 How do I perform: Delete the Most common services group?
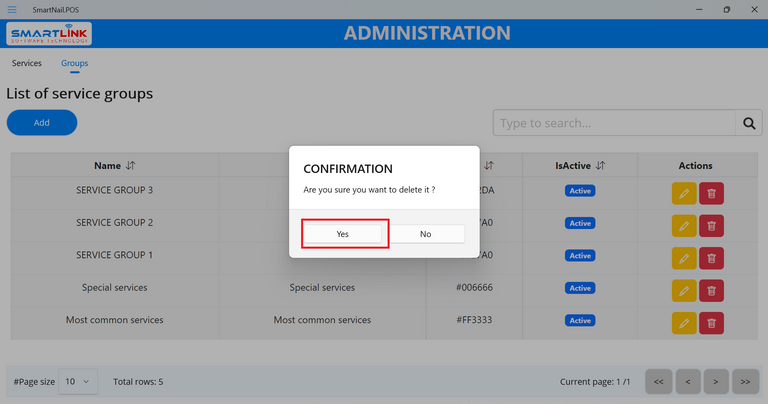click(x=711, y=322)
